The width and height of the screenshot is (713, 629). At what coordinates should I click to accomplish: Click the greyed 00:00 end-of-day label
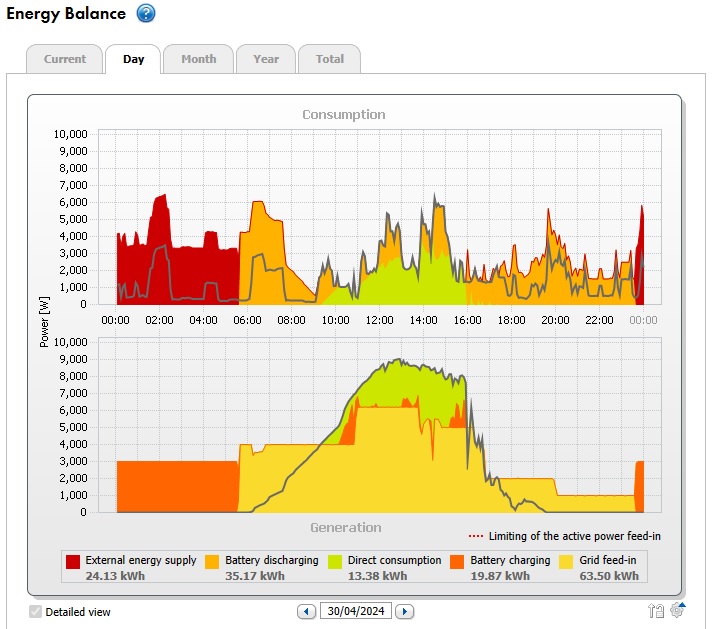coord(643,320)
